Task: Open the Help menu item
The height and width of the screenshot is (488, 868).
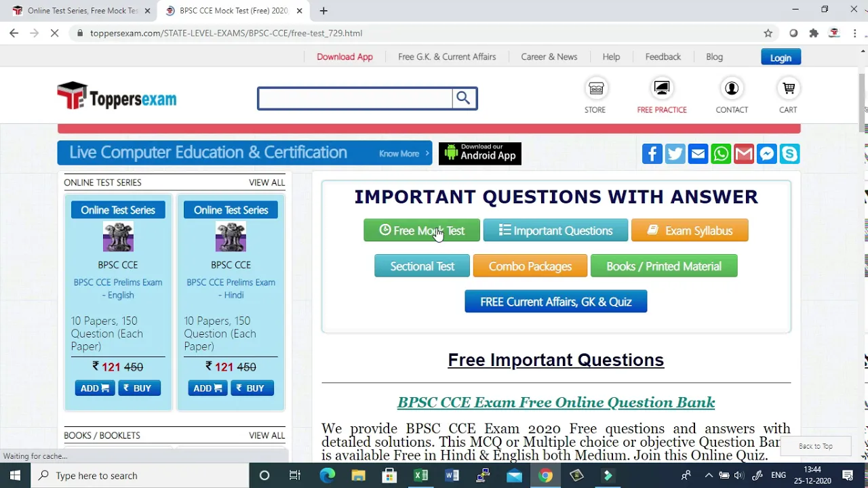Action: pos(611,57)
